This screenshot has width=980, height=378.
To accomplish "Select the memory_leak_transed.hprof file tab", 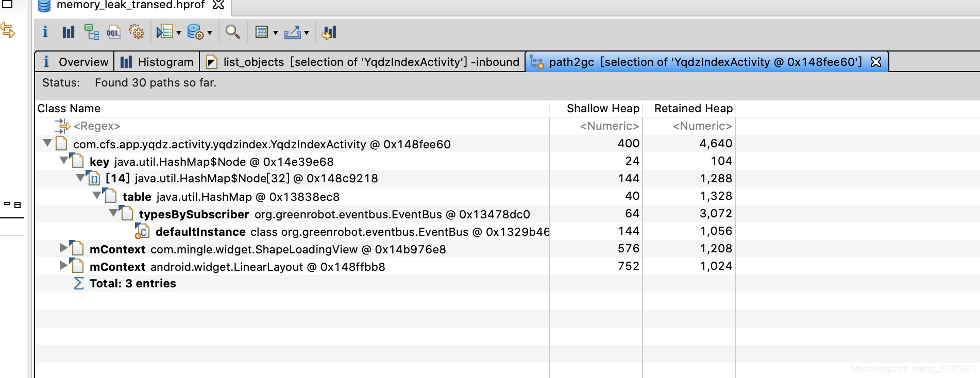I will point(130,5).
